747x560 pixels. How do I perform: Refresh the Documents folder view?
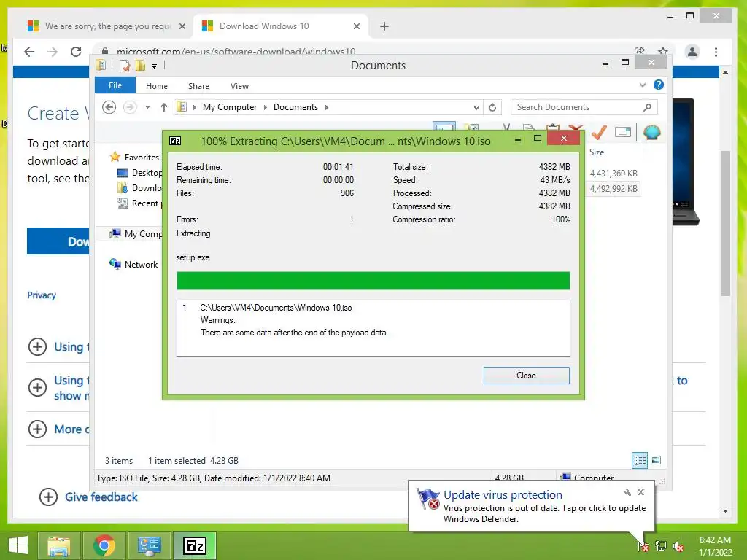click(492, 108)
